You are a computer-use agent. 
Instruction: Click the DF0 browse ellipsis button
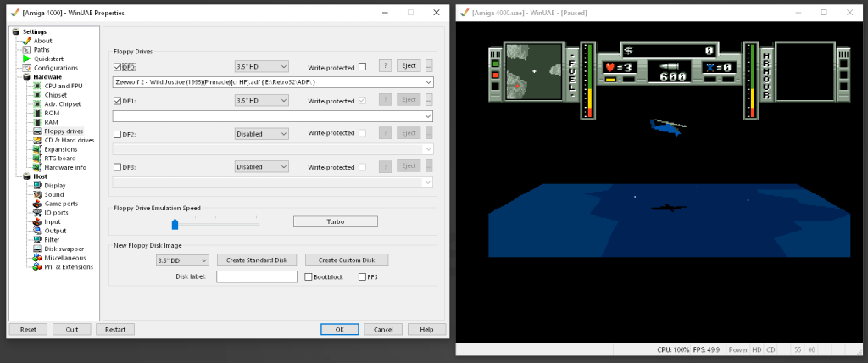[x=429, y=66]
